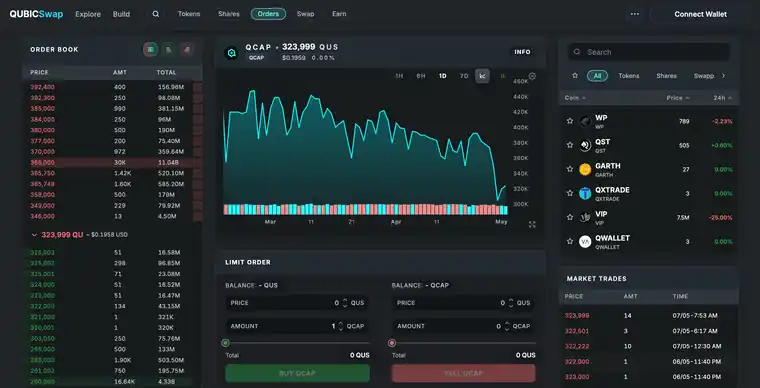Expand the chart to fullscreen

click(x=532, y=224)
